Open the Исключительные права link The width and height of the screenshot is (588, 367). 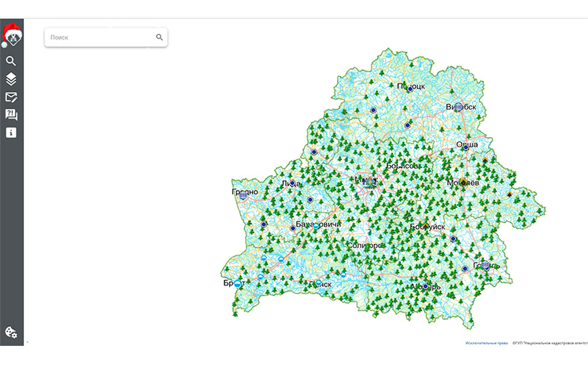tap(487, 343)
